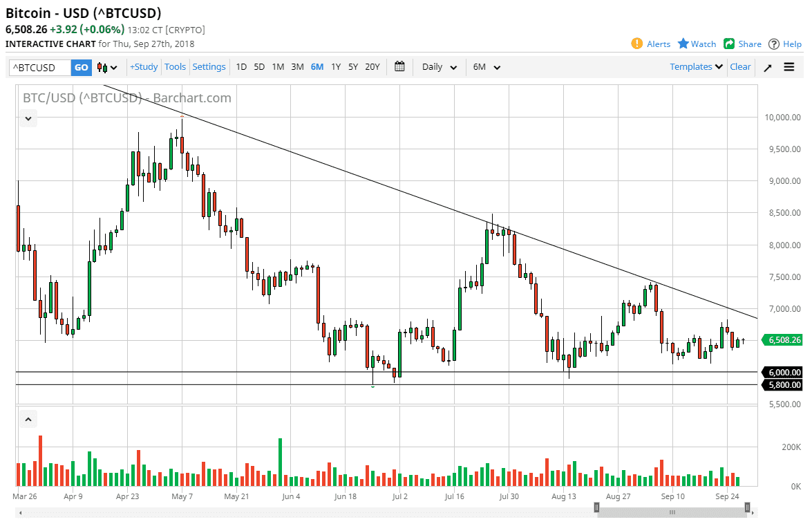
Task: Open the Tools menu
Action: [x=175, y=66]
